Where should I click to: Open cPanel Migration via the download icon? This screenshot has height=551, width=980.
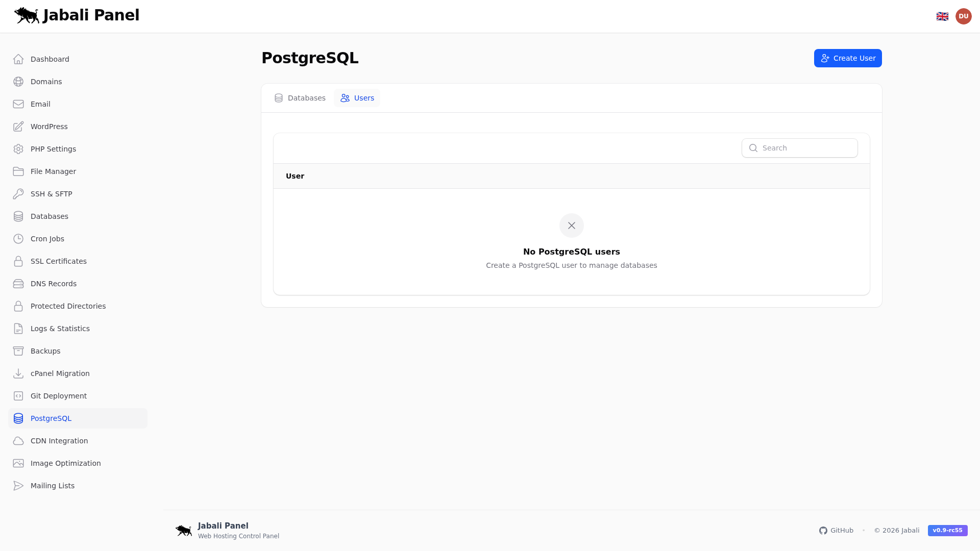18,373
